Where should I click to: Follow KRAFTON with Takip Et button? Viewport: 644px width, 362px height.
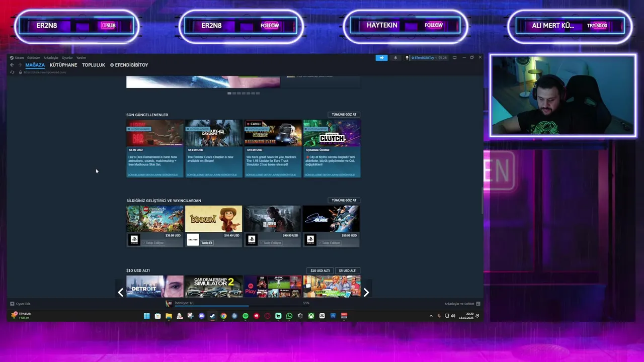(x=207, y=243)
